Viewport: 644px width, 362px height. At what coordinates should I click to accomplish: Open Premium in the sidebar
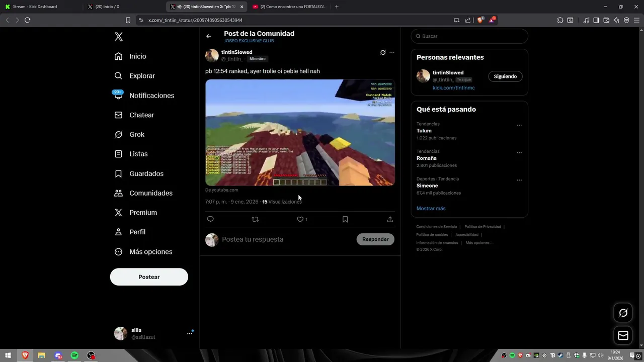(x=135, y=213)
